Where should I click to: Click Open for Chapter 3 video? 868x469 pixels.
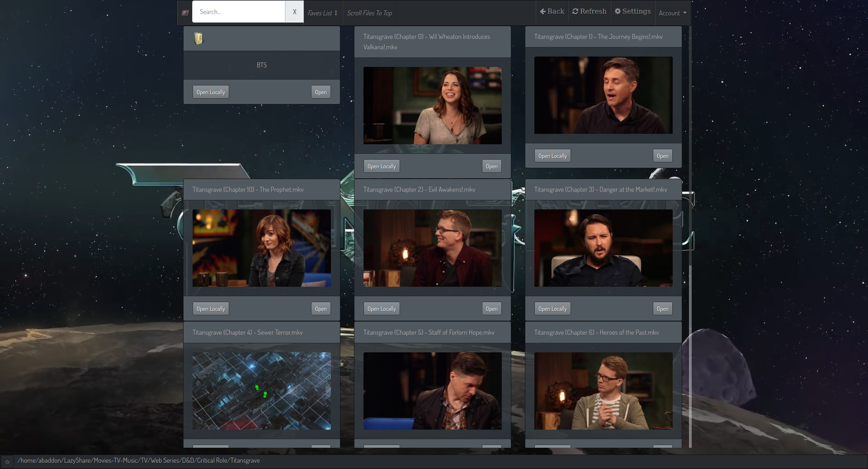click(x=663, y=308)
